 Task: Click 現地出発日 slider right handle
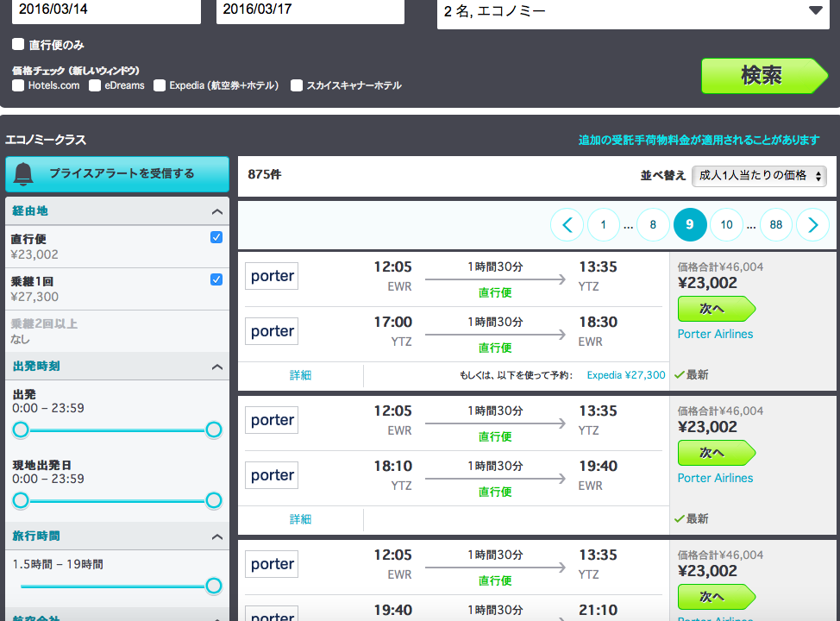[214, 500]
